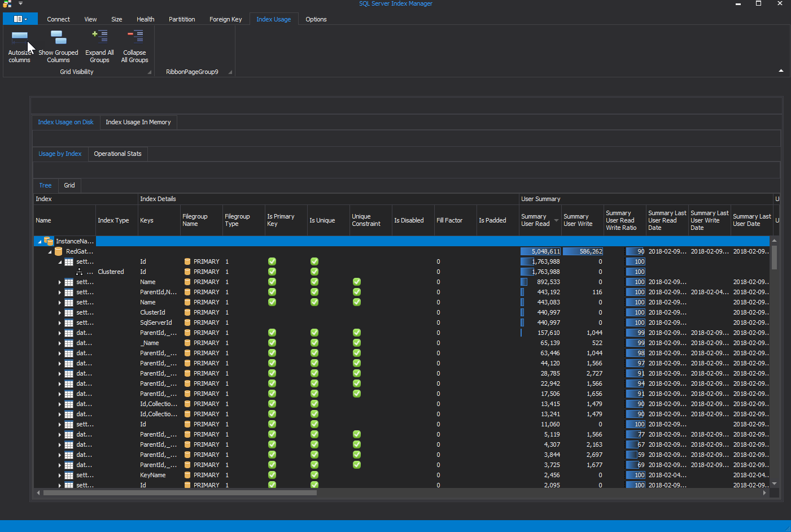Viewport: 791px width, 532px height.
Task: Select the Tree view tab
Action: coord(45,185)
